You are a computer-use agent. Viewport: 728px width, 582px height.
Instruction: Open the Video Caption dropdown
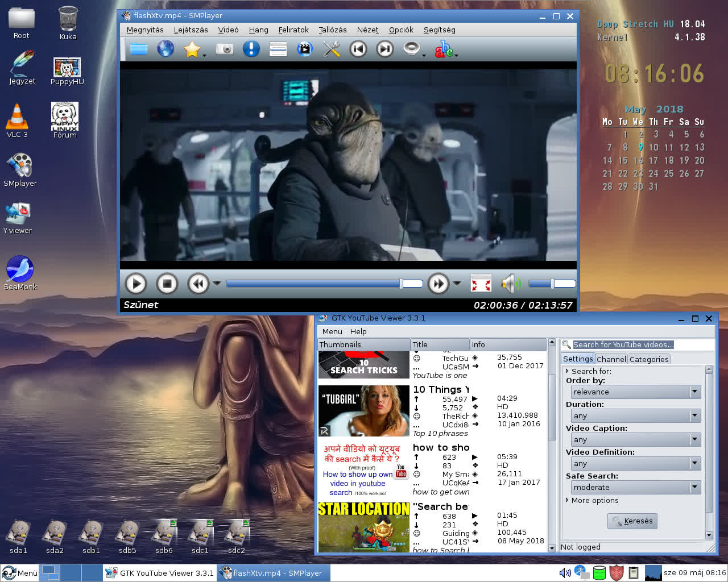click(x=636, y=439)
